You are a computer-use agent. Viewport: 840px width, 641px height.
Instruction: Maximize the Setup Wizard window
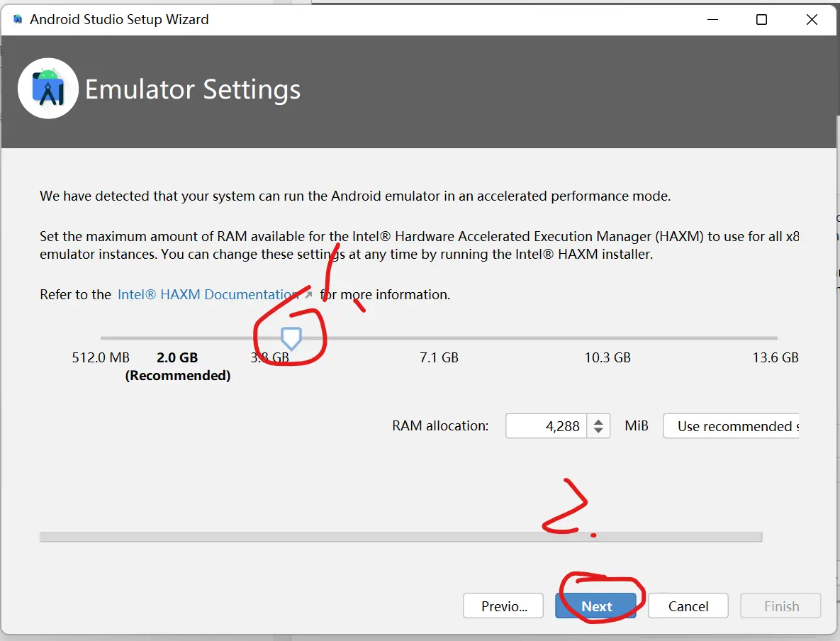(761, 19)
